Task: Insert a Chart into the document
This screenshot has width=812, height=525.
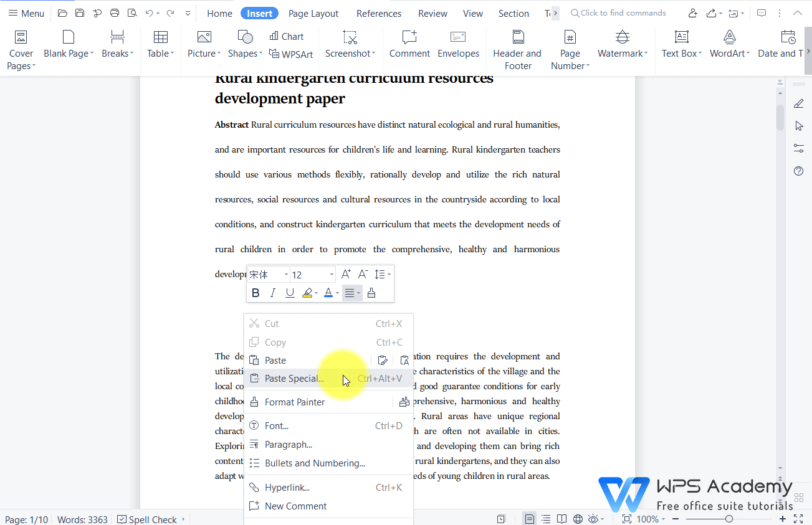Action: [x=286, y=35]
